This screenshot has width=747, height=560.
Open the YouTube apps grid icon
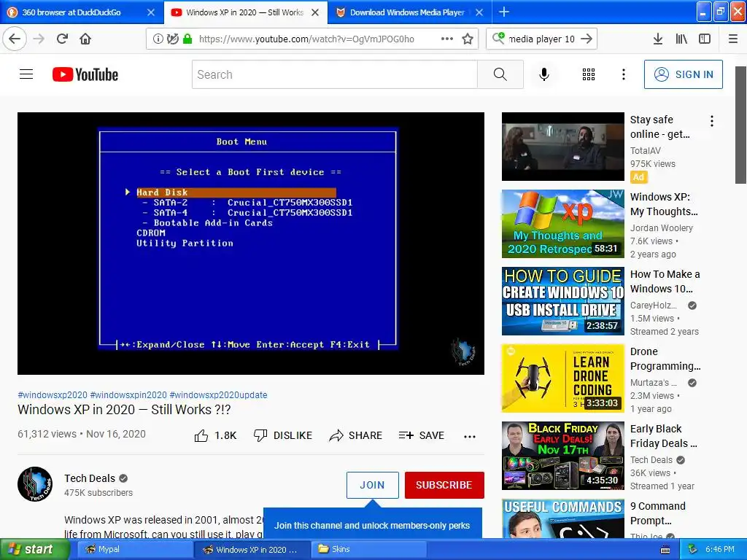pyautogui.click(x=589, y=74)
